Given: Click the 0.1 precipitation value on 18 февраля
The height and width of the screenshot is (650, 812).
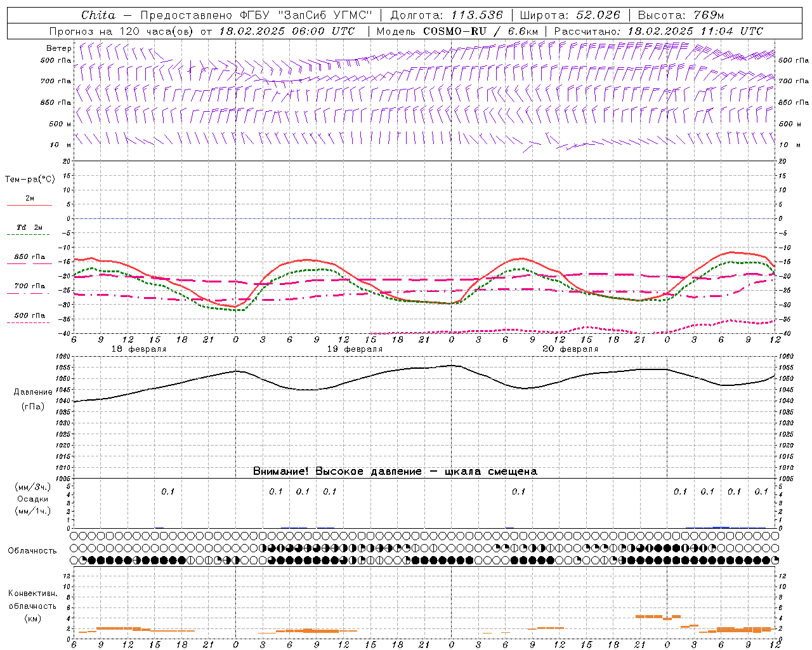Looking at the screenshot, I should click(167, 492).
